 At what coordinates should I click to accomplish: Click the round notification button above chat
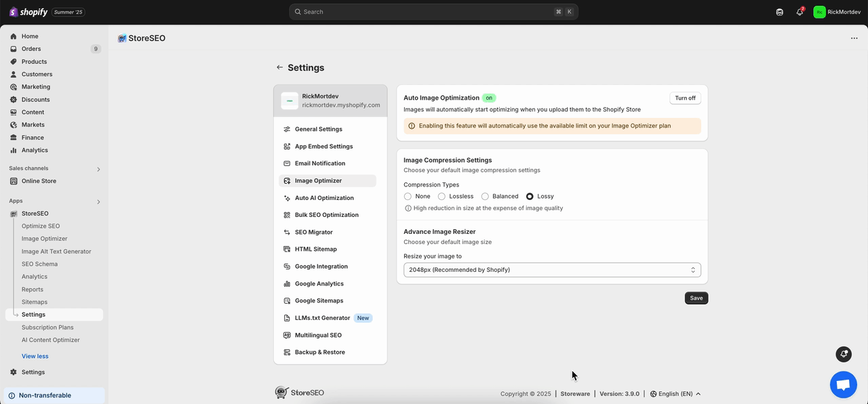pos(844,354)
